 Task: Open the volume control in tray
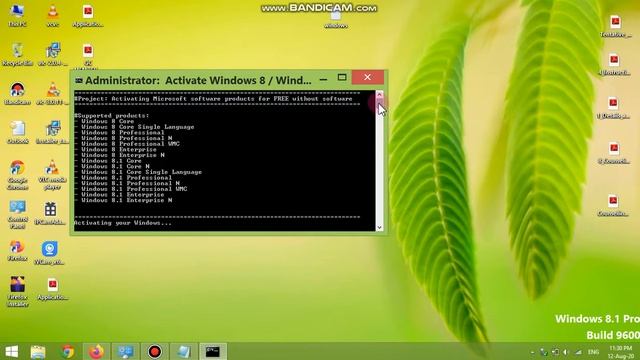(x=566, y=352)
